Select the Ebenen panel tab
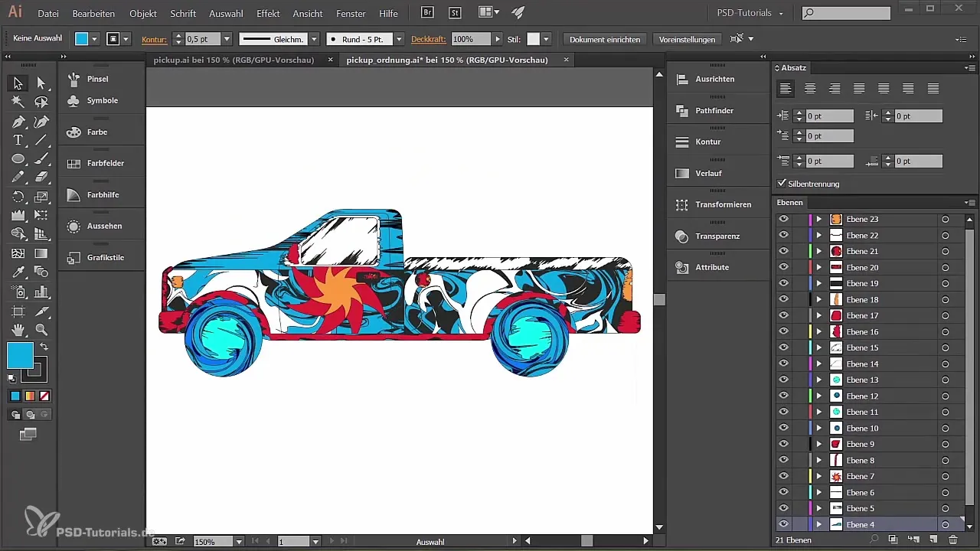The height and width of the screenshot is (551, 980). pyautogui.click(x=789, y=203)
